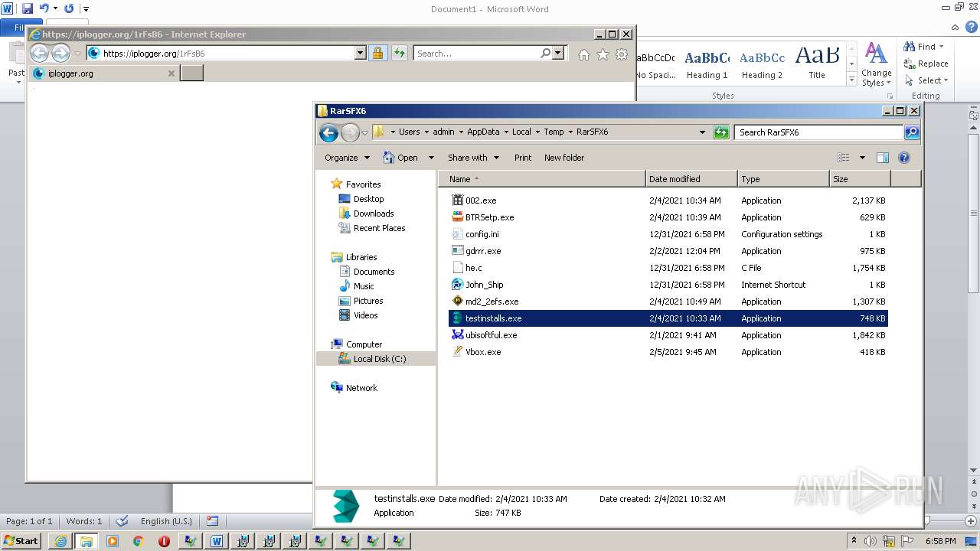Click the AppData breadcrumb in Explorer path

pos(483,132)
